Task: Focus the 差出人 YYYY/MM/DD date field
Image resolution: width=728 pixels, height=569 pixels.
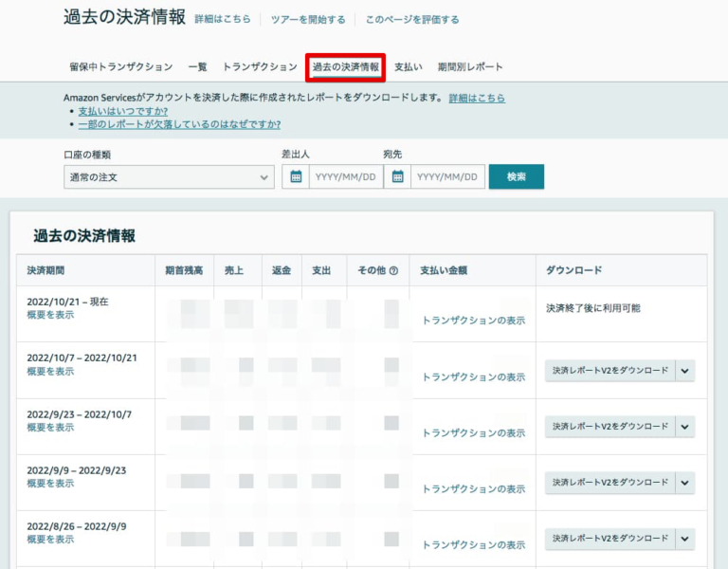Action: [346, 176]
